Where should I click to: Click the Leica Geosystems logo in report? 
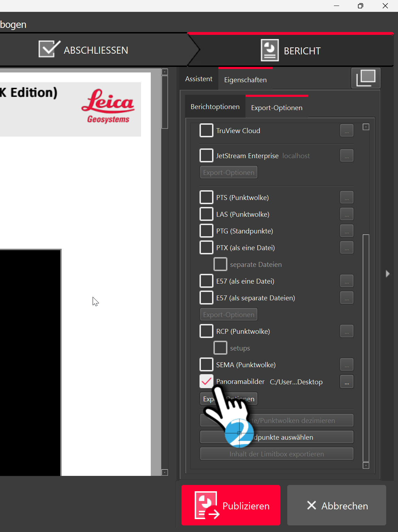point(108,106)
